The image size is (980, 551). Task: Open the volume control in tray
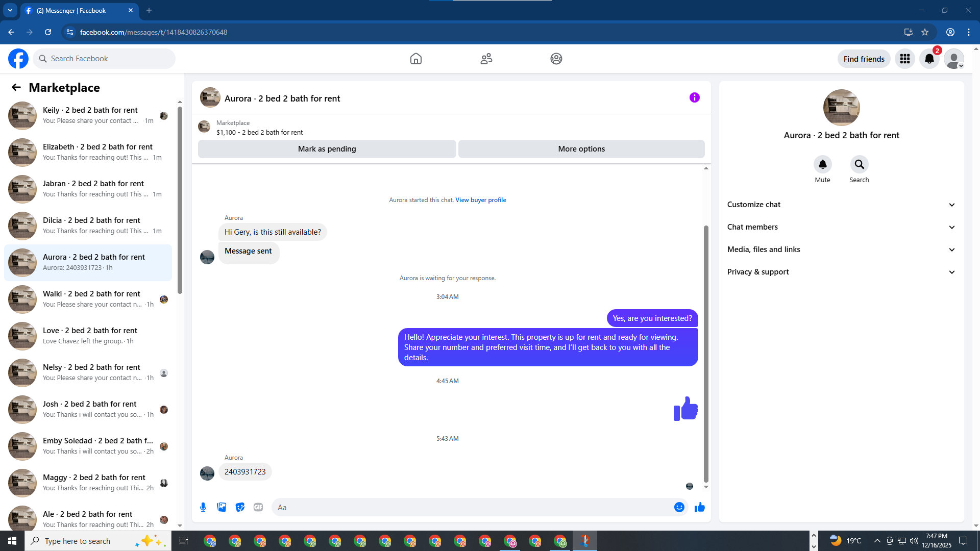point(914,541)
